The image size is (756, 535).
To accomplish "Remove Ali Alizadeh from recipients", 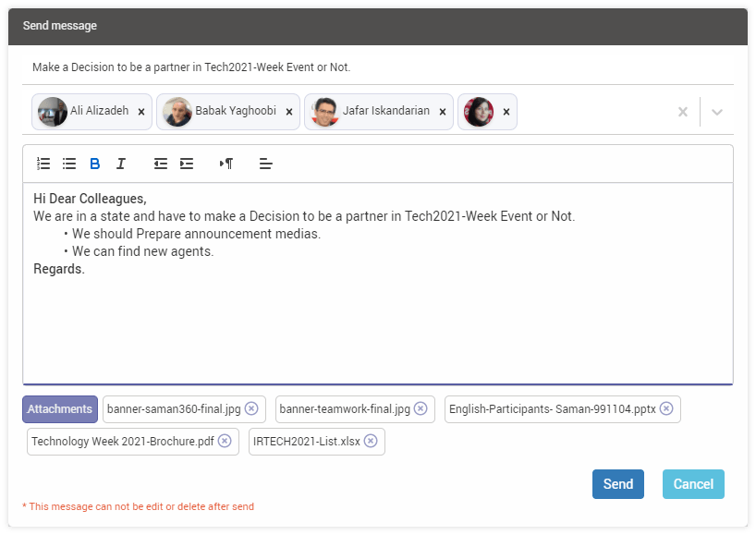I will click(141, 112).
